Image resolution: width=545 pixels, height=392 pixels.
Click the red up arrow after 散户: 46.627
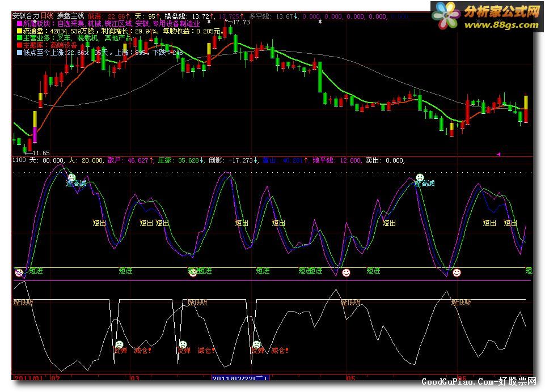click(151, 160)
